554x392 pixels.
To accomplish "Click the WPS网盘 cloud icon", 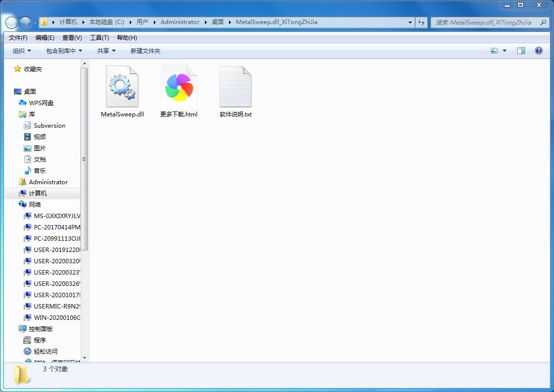I will 23,103.
